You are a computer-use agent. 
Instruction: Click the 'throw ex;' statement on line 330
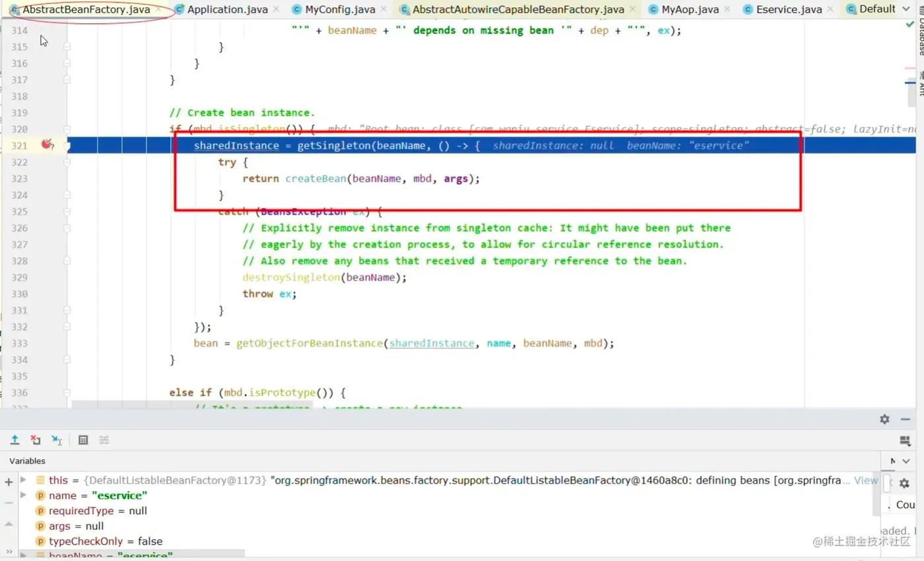click(269, 294)
